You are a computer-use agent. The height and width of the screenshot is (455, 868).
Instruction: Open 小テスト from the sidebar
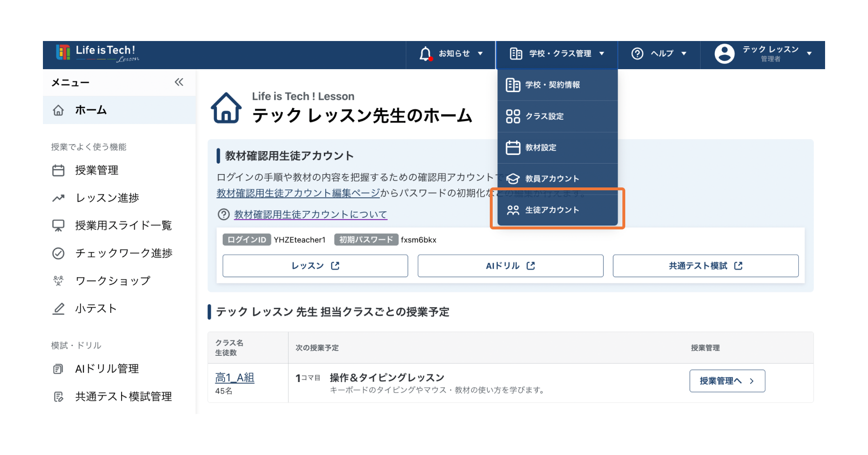95,309
